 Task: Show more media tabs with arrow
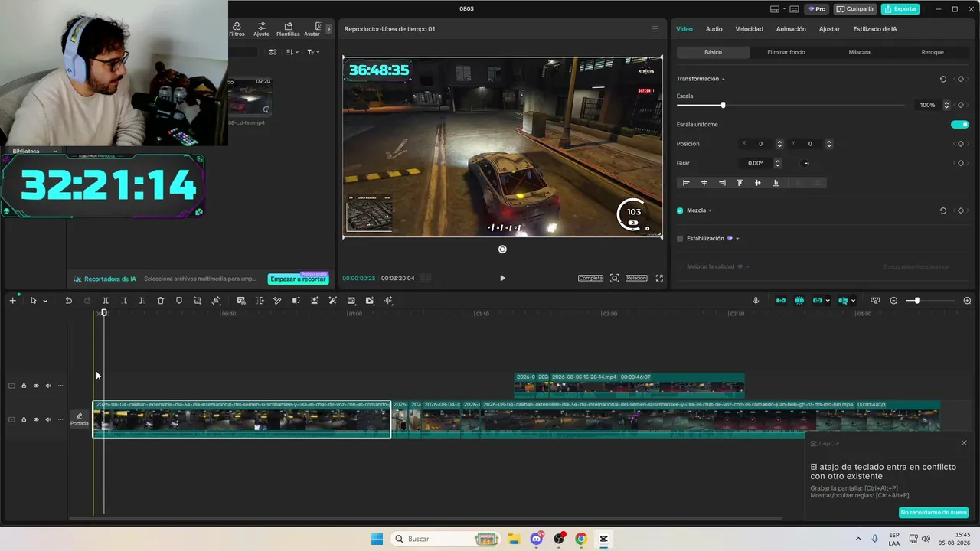[x=329, y=29]
